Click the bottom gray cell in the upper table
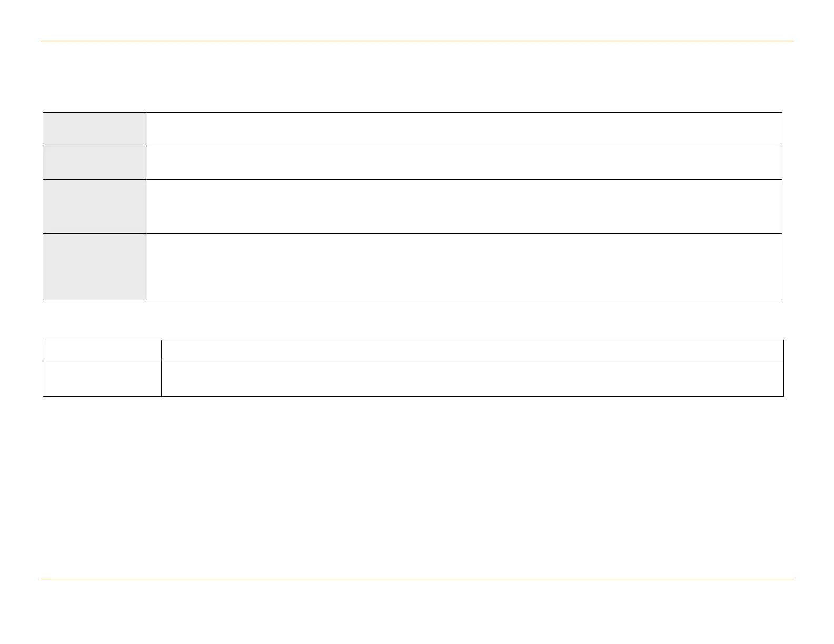 (95, 266)
